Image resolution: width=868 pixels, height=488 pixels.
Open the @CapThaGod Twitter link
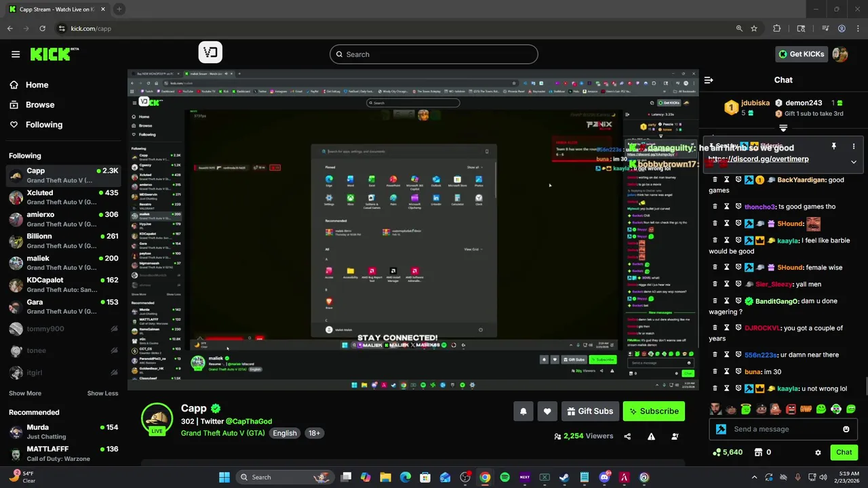[249, 422]
